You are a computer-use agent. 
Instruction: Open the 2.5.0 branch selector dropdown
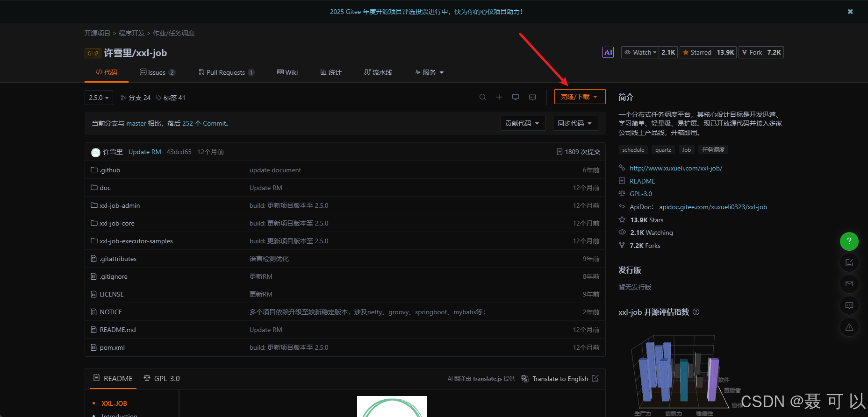[x=99, y=98]
